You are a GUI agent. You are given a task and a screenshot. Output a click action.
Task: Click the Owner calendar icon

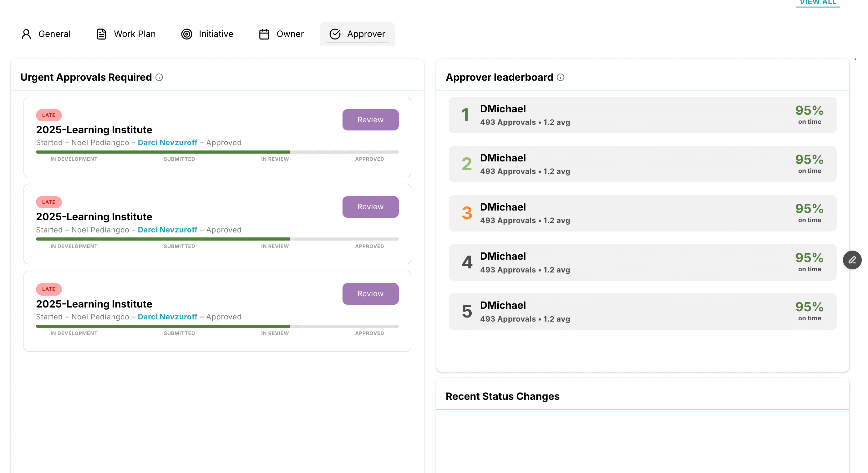click(x=264, y=34)
